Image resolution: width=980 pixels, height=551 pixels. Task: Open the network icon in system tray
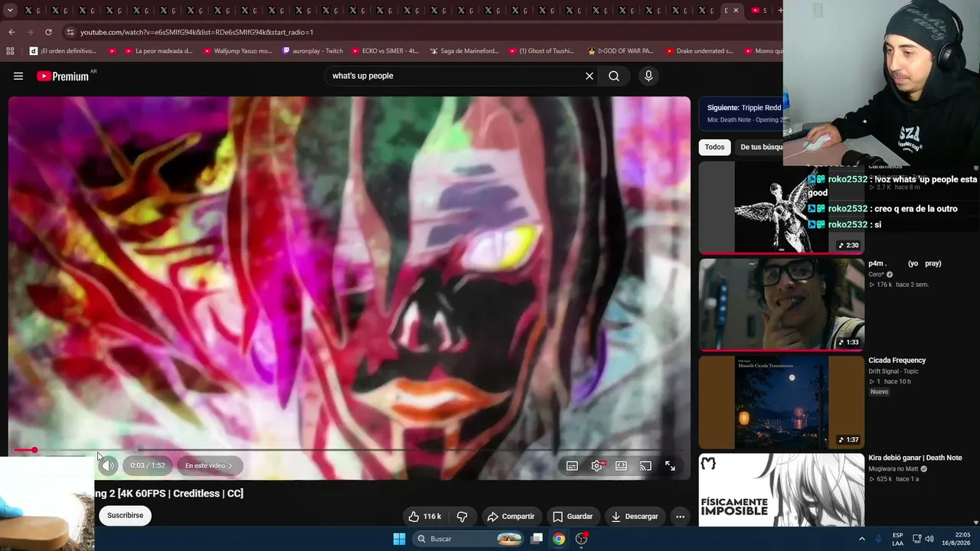pos(917,539)
